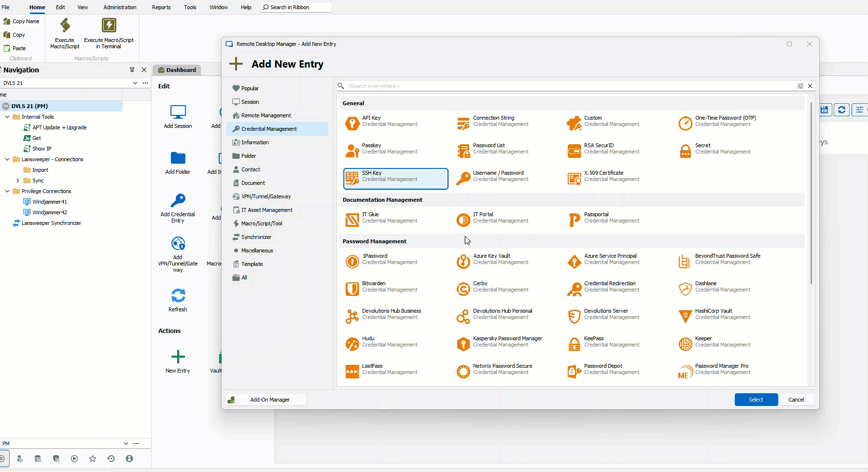The width and height of the screenshot is (868, 472).
Task: Select the IT Glue documentation icon
Action: pyautogui.click(x=352, y=220)
